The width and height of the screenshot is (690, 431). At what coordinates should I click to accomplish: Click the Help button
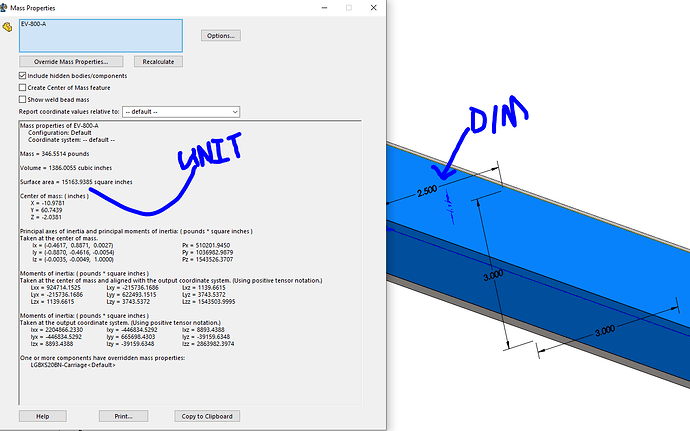(x=42, y=415)
